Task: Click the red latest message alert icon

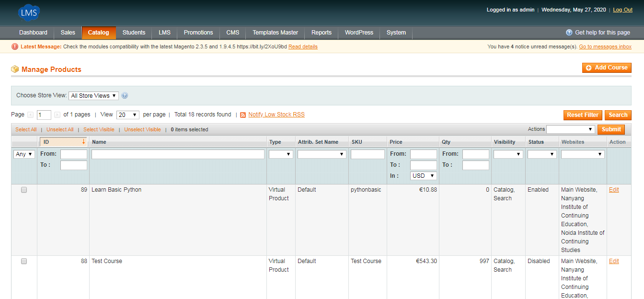Action: (x=15, y=46)
